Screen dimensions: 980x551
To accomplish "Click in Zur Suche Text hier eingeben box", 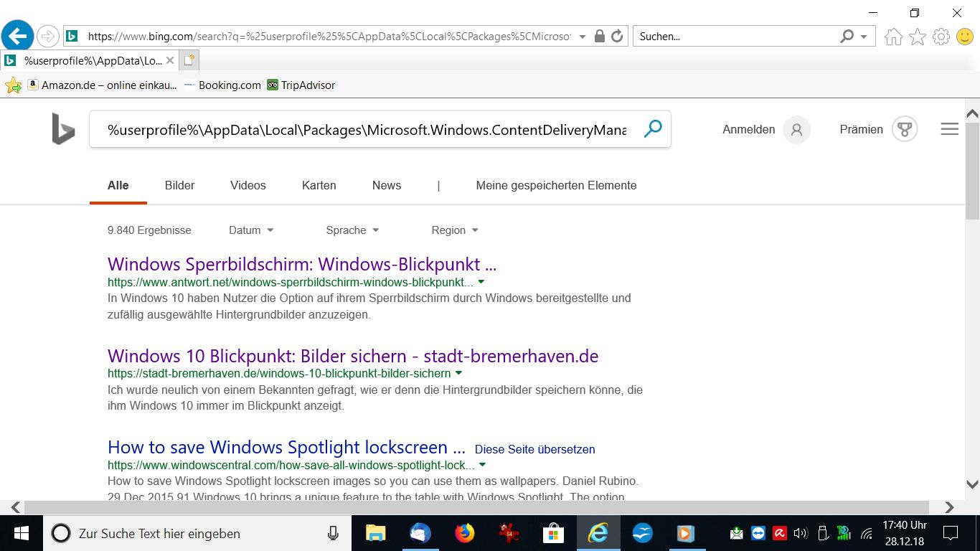I will tap(197, 533).
